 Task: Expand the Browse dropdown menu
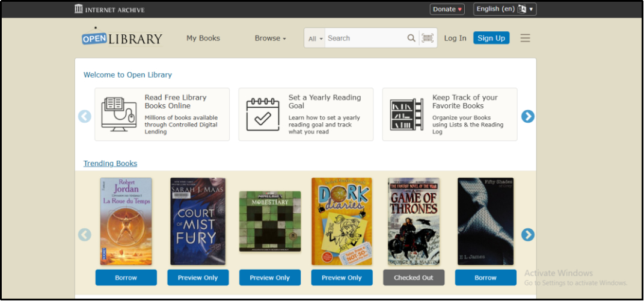click(270, 38)
